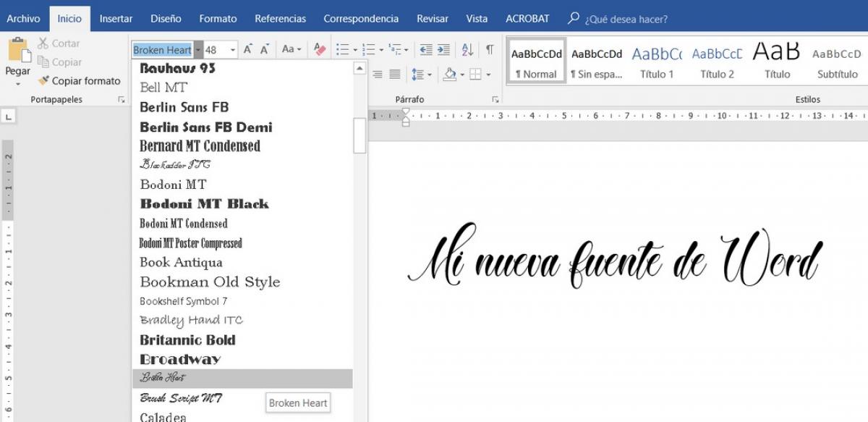Click the Pegar paste icon
The width and height of the screenshot is (868, 422).
pos(18,52)
